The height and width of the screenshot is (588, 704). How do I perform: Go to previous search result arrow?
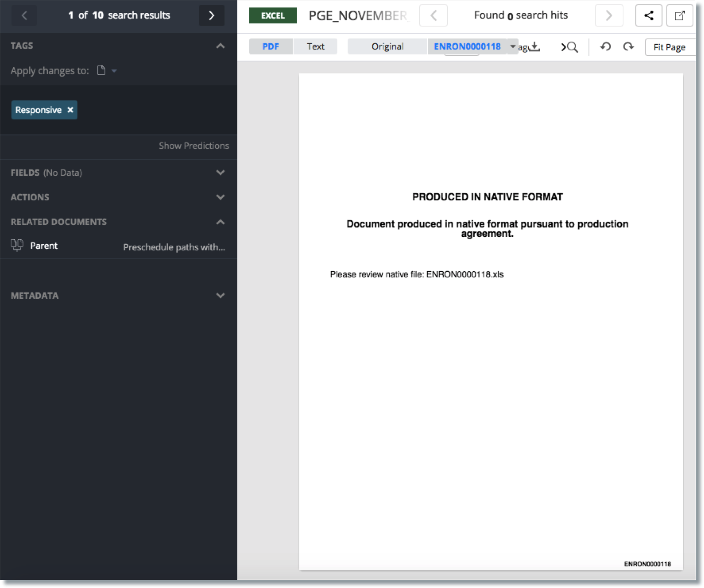[24, 15]
